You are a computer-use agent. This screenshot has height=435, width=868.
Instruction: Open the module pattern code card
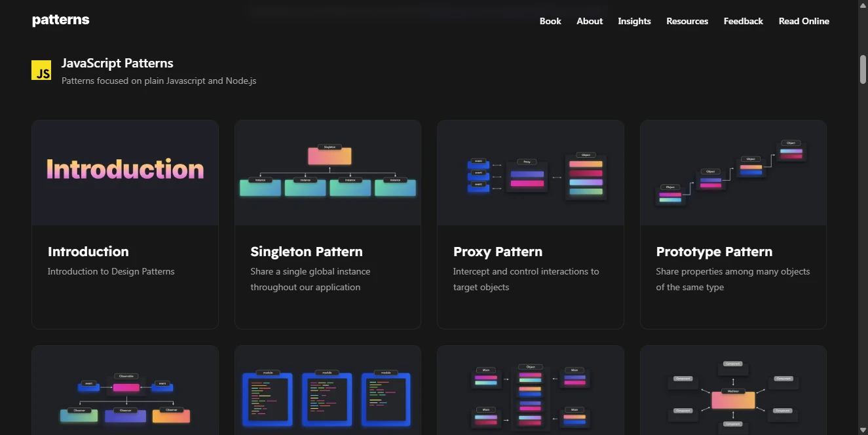tap(328, 392)
